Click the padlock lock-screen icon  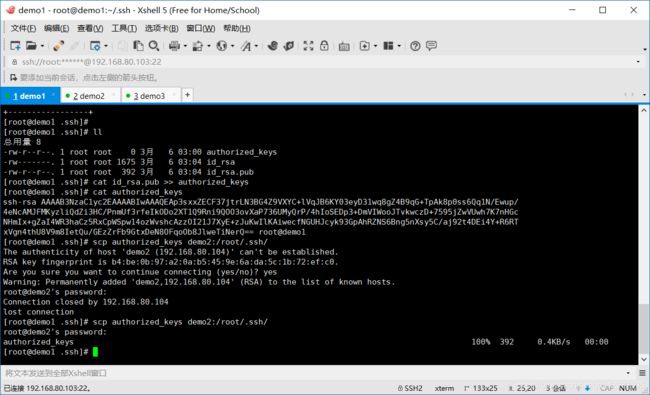324,46
